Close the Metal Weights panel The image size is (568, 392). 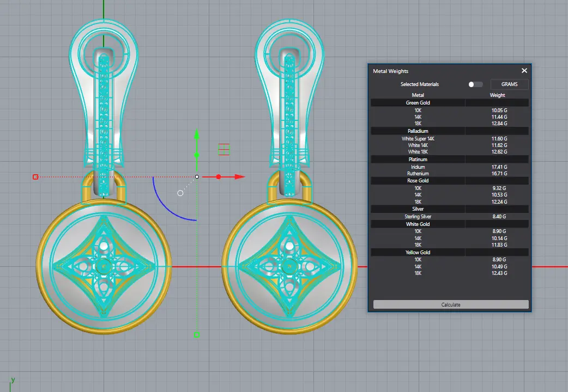(x=524, y=71)
